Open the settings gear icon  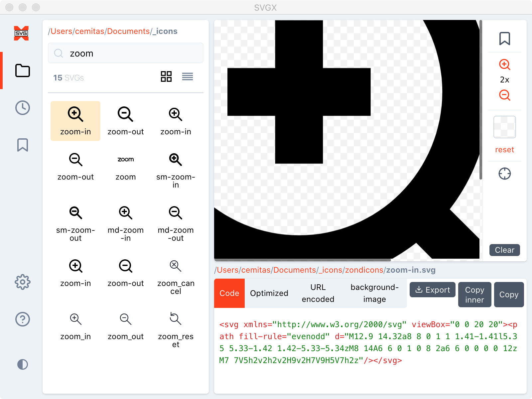[23, 282]
